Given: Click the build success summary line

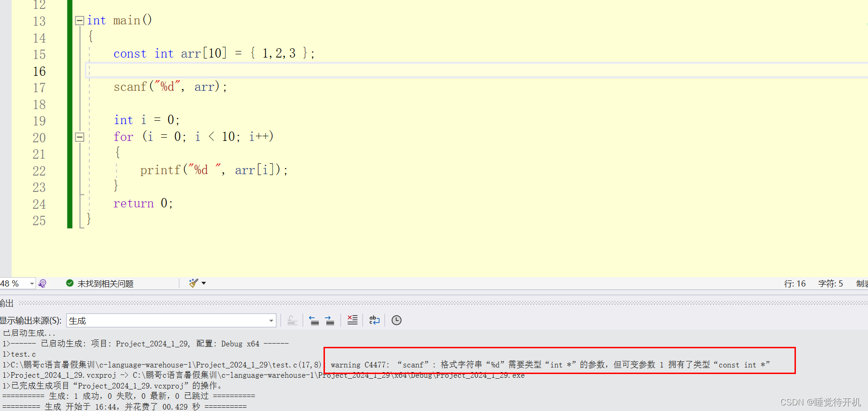Looking at the screenshot, I should (x=129, y=396).
